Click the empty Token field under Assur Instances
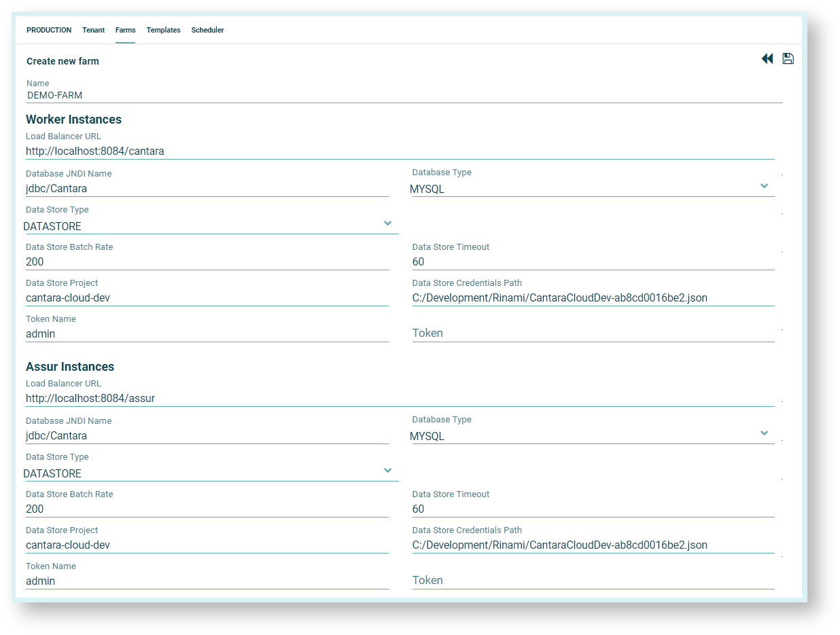This screenshot has width=840, height=635. [593, 581]
